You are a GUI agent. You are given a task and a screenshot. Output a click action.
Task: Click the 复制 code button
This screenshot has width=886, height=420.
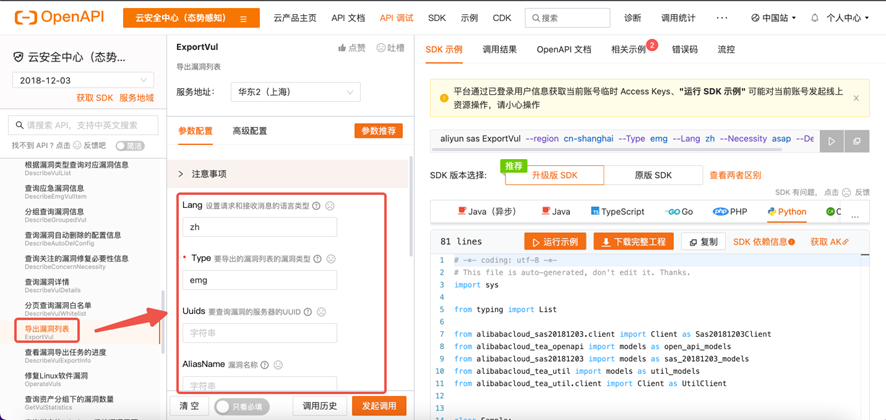point(703,242)
